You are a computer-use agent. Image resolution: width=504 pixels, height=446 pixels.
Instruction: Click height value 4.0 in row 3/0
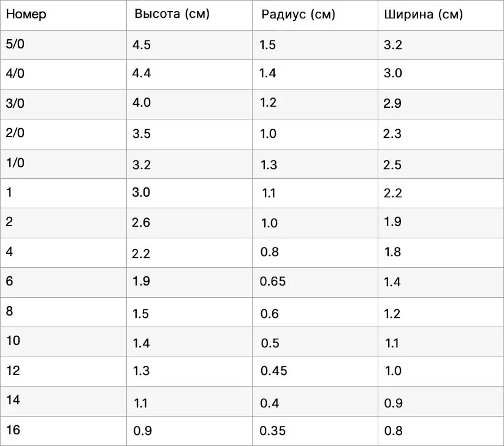[142, 103]
